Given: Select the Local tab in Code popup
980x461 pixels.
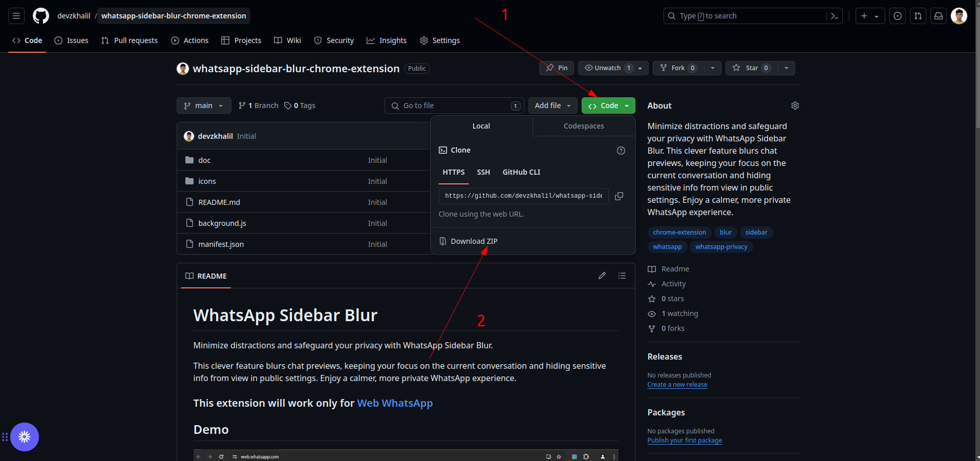Looking at the screenshot, I should pyautogui.click(x=481, y=126).
